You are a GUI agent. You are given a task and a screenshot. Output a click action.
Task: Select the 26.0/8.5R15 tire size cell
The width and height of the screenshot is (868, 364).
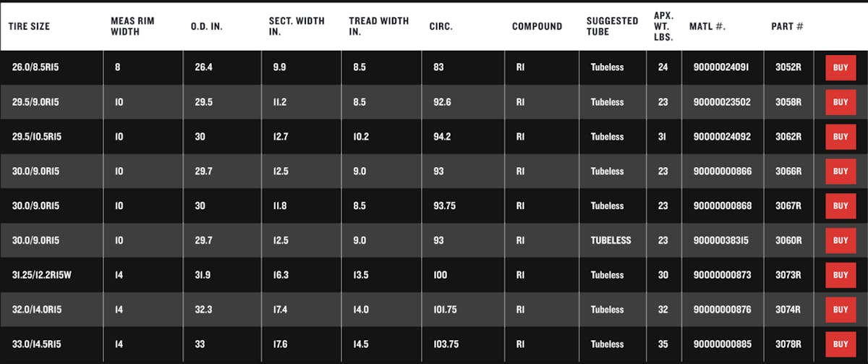click(x=35, y=68)
